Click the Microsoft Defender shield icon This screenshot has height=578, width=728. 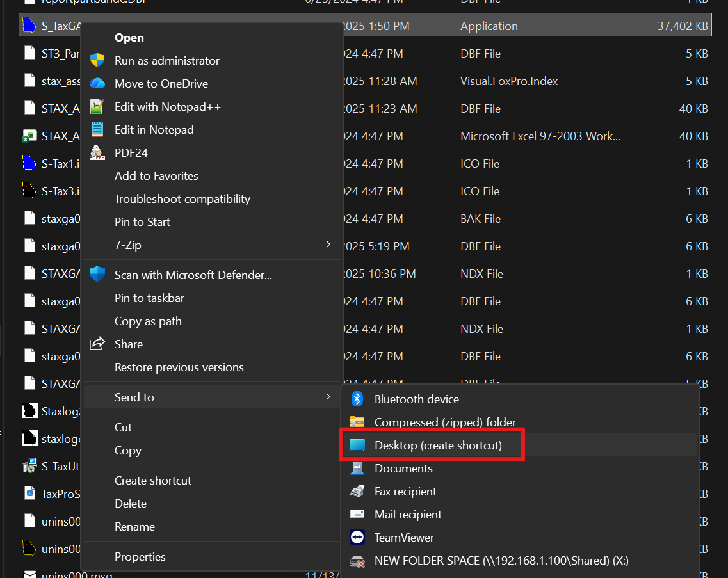click(97, 275)
